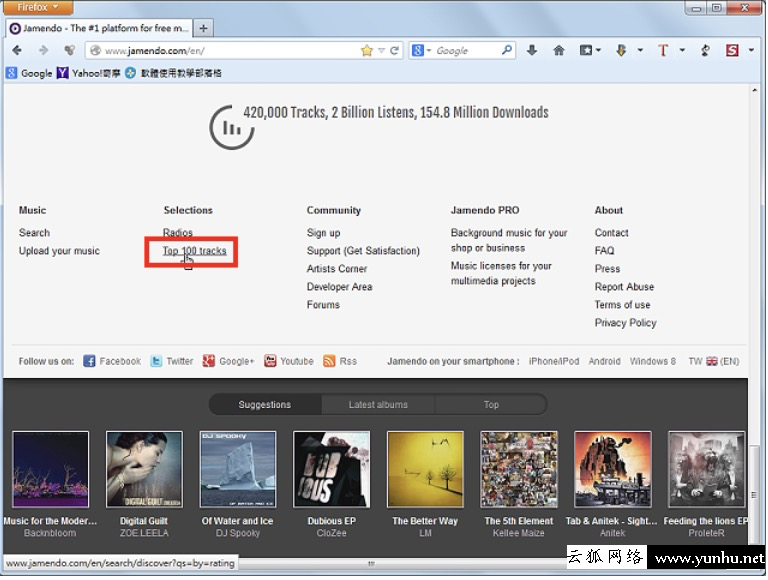Click the vertical scrollbar up arrow
768x580 pixels.
755,90
